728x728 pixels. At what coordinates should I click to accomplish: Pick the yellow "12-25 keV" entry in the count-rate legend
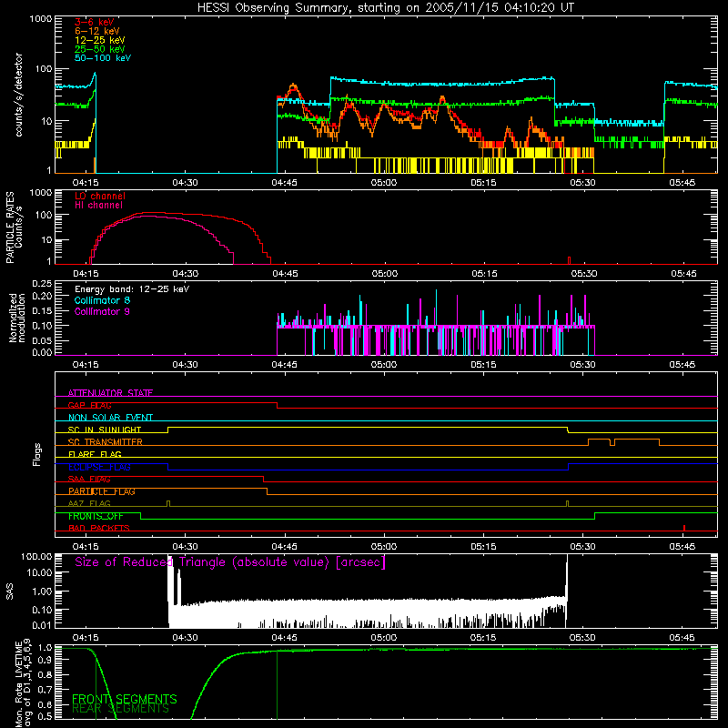(x=100, y=40)
